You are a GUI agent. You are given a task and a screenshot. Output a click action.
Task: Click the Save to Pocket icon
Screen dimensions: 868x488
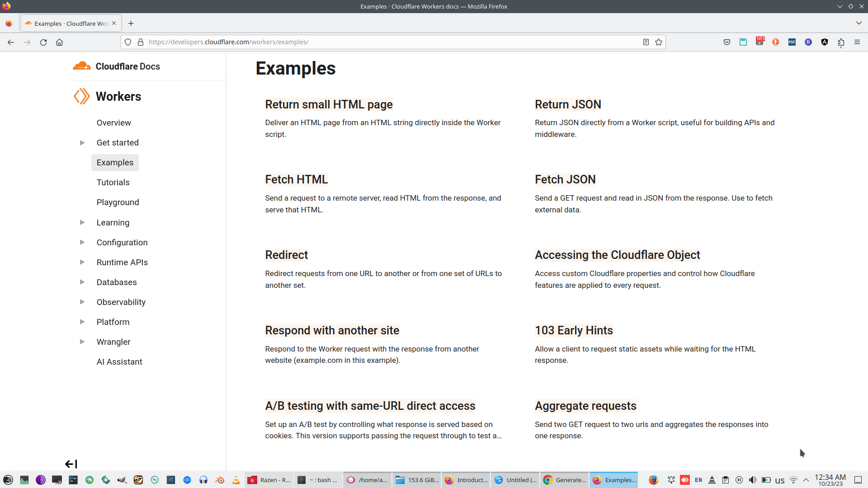[x=727, y=42]
